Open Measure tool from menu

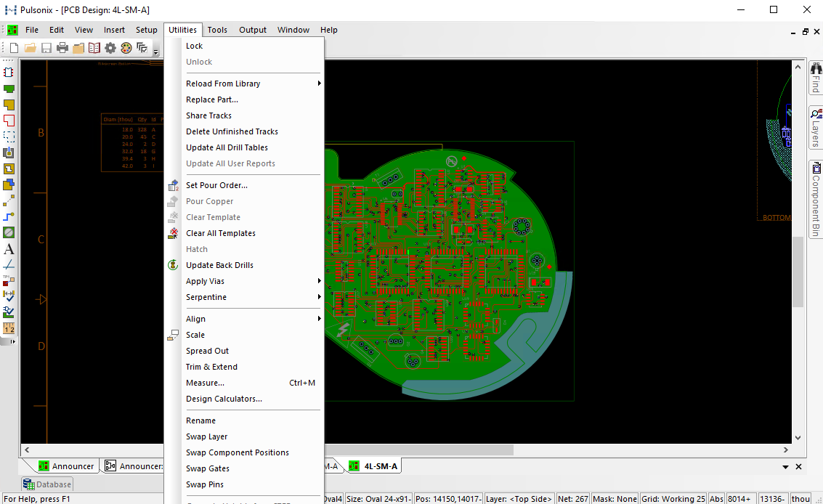tap(244, 383)
